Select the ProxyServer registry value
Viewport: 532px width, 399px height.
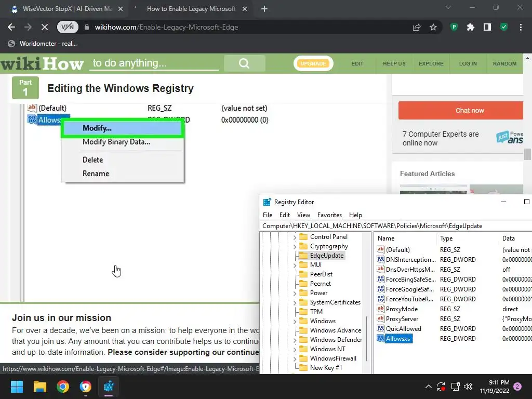pos(402,319)
